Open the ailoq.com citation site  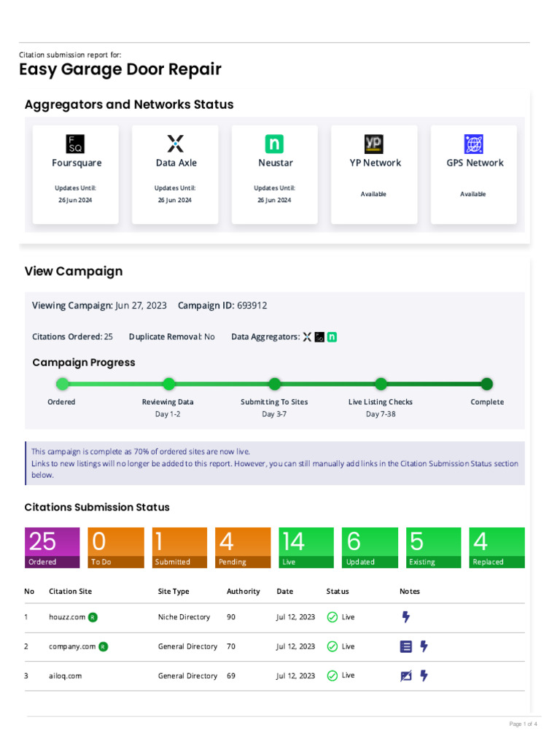tap(65, 676)
